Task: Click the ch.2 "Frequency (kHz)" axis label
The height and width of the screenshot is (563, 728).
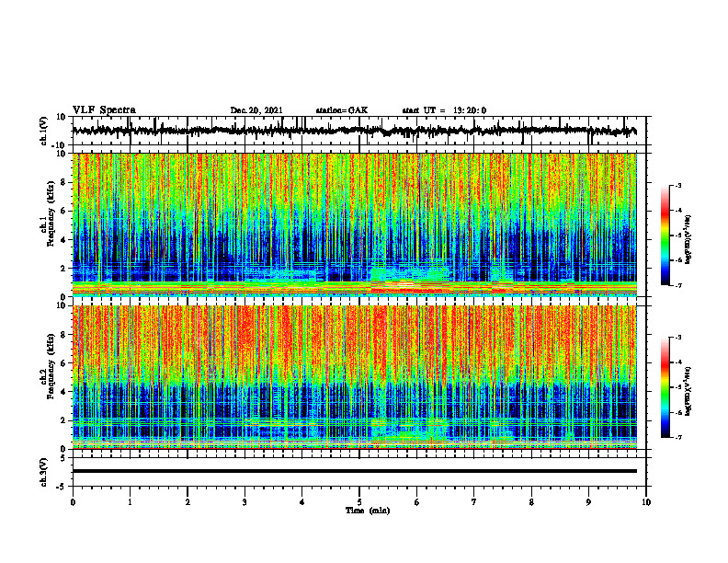Action: click(x=51, y=366)
